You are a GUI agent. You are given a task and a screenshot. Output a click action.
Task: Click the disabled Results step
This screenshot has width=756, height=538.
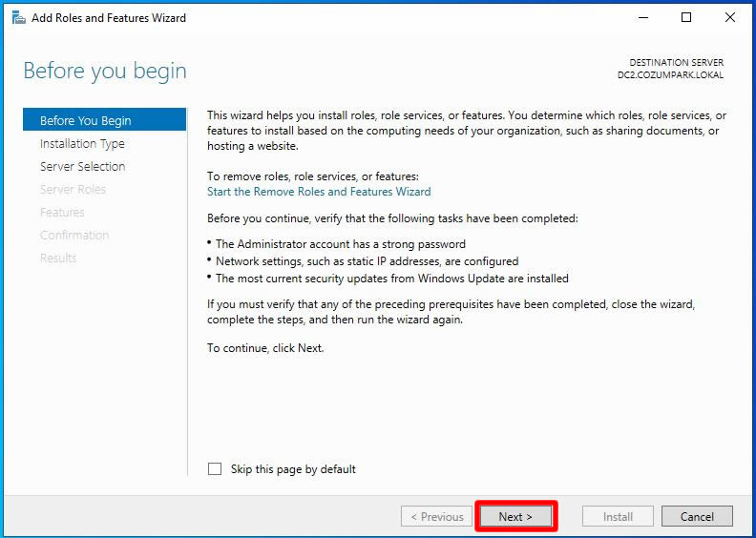click(58, 258)
